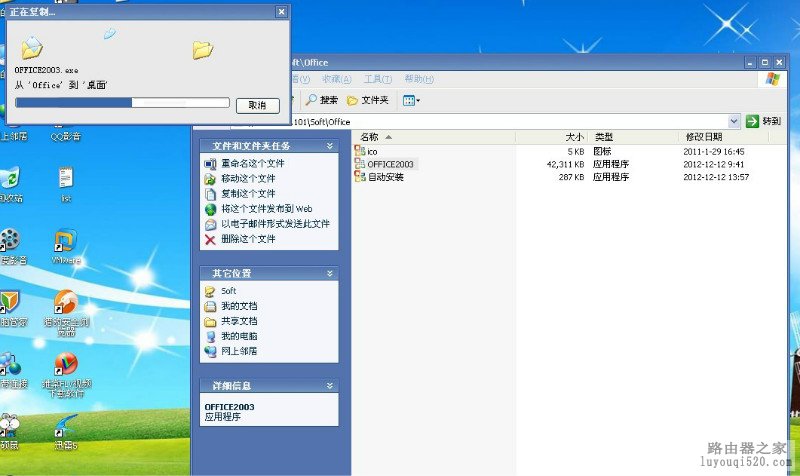The image size is (800, 476).
Task: Minimize the Office explorer window
Action: (750, 62)
